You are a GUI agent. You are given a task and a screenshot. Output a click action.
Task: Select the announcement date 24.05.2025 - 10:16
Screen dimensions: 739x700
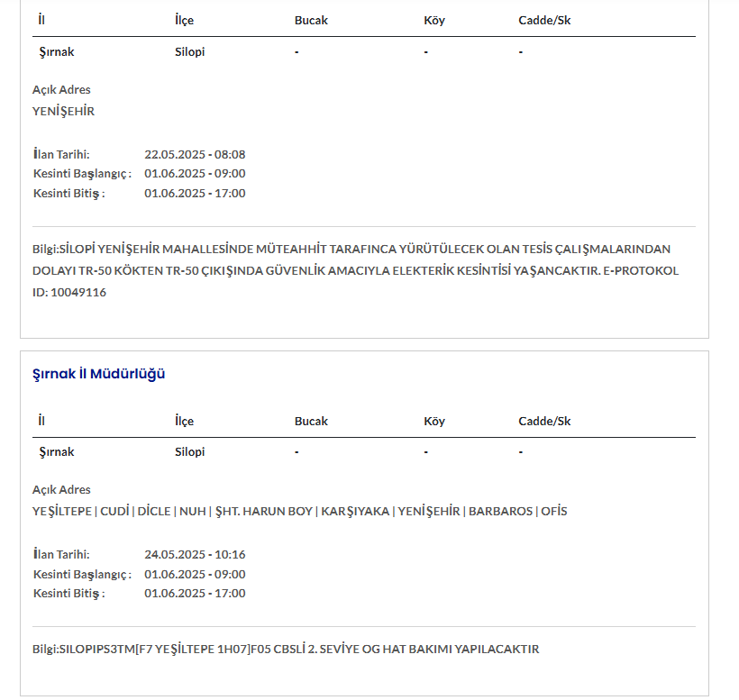click(195, 555)
